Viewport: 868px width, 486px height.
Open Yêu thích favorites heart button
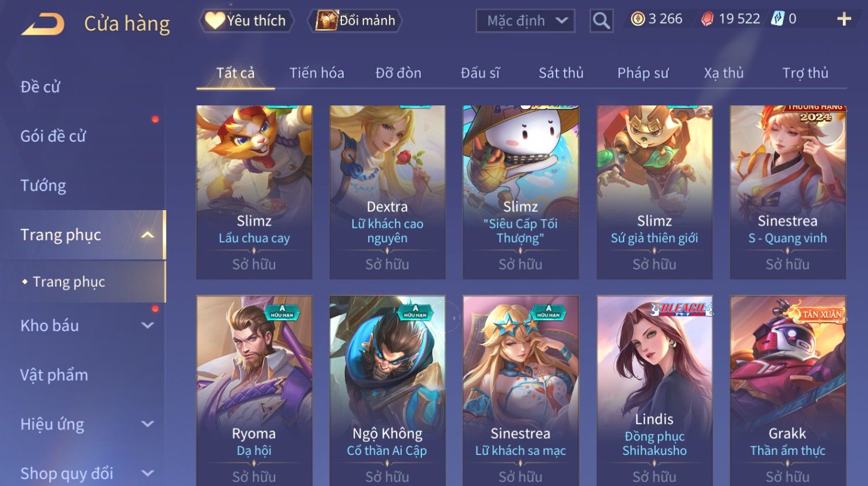pos(246,21)
